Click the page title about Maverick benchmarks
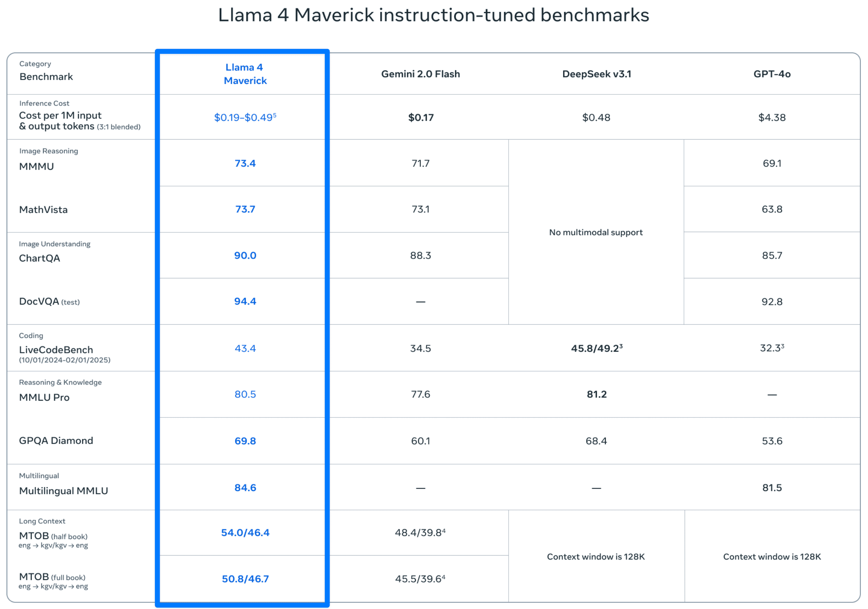 (434, 15)
